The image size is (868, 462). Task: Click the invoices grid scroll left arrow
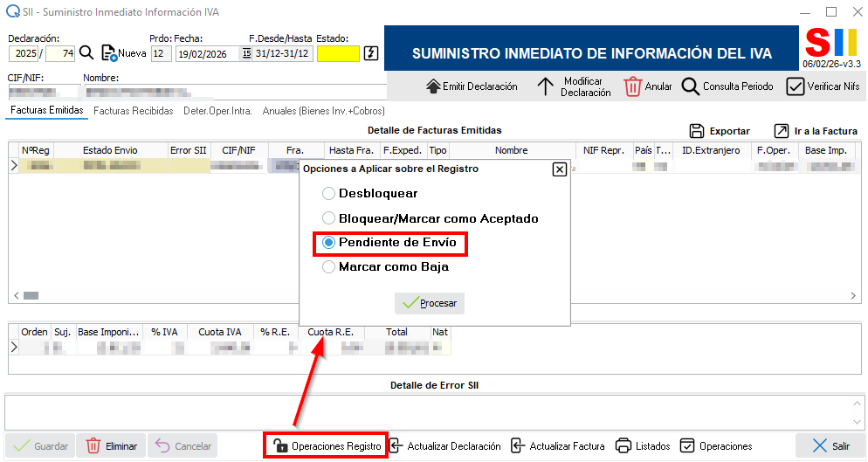point(16,296)
